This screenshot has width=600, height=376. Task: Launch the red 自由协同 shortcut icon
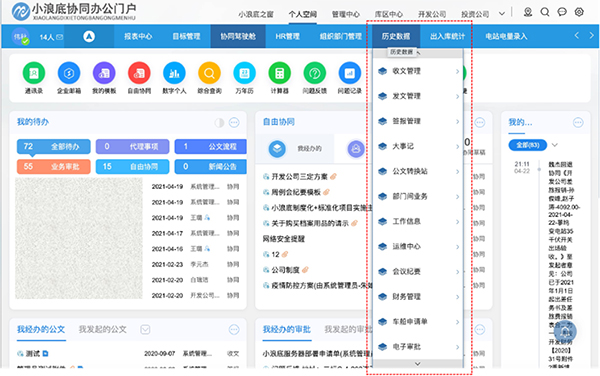coord(139,73)
